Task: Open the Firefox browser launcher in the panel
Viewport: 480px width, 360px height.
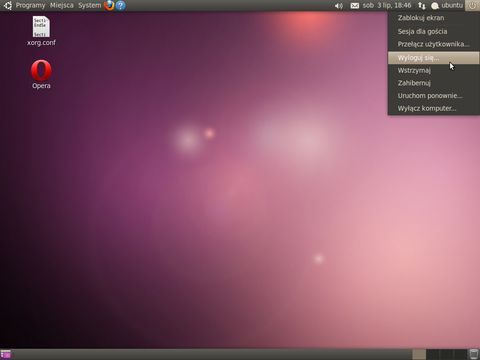Action: (109, 5)
